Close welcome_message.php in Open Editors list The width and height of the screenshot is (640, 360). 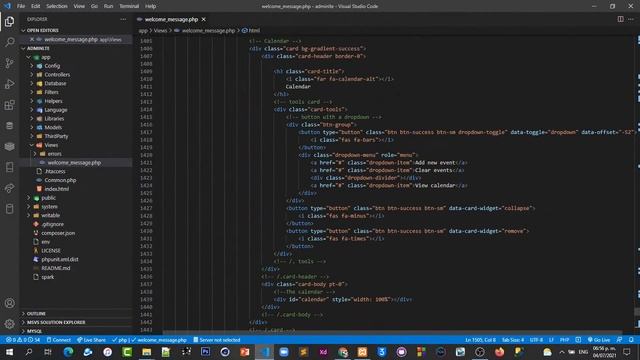[32, 39]
